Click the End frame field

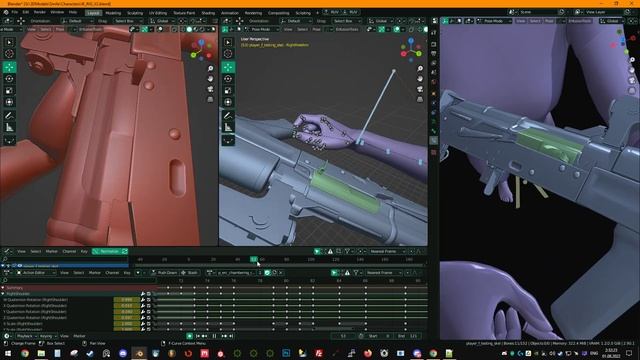point(408,336)
